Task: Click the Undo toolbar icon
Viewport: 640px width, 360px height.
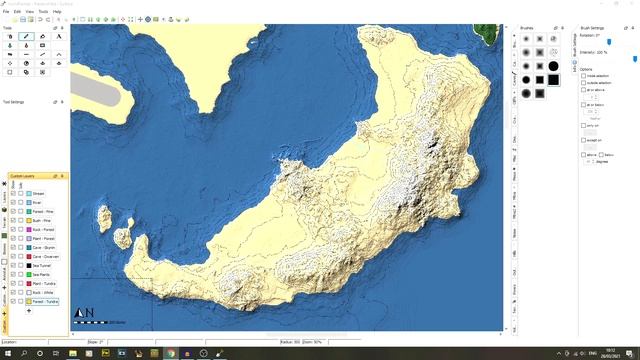Action: pyautogui.click(x=40, y=20)
